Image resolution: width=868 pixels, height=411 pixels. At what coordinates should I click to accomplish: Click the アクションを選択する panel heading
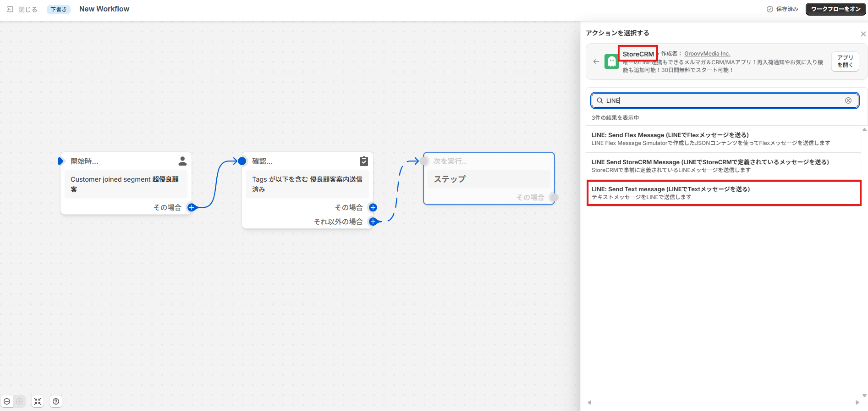(x=617, y=33)
